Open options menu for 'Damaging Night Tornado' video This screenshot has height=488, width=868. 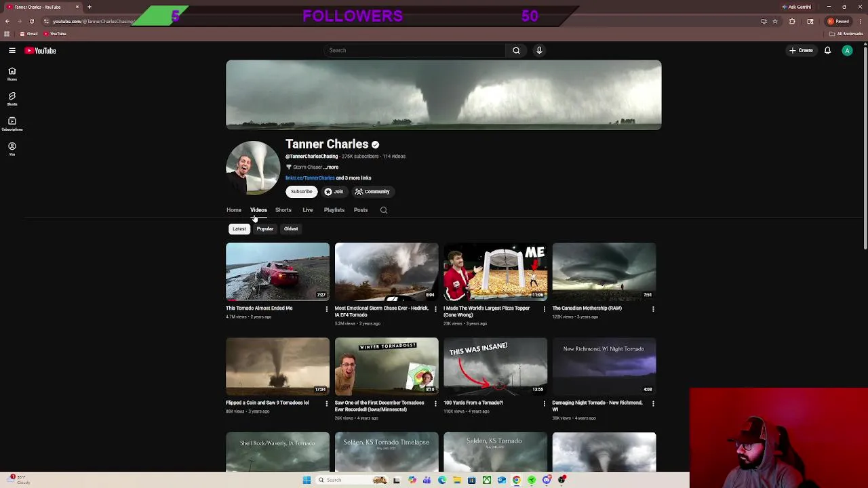tap(653, 404)
